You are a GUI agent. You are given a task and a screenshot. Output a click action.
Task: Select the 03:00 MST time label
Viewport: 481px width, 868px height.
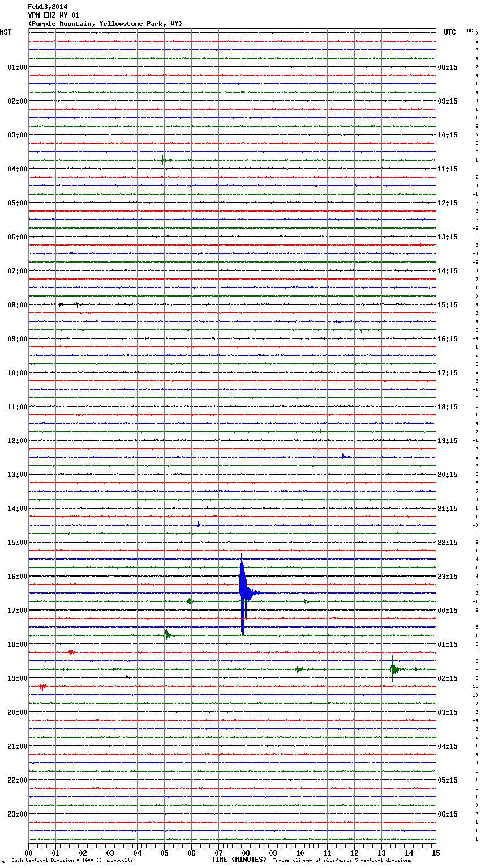pos(18,135)
